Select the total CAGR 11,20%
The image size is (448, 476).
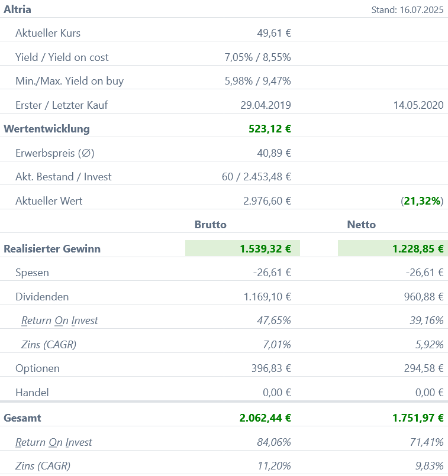[274, 466]
